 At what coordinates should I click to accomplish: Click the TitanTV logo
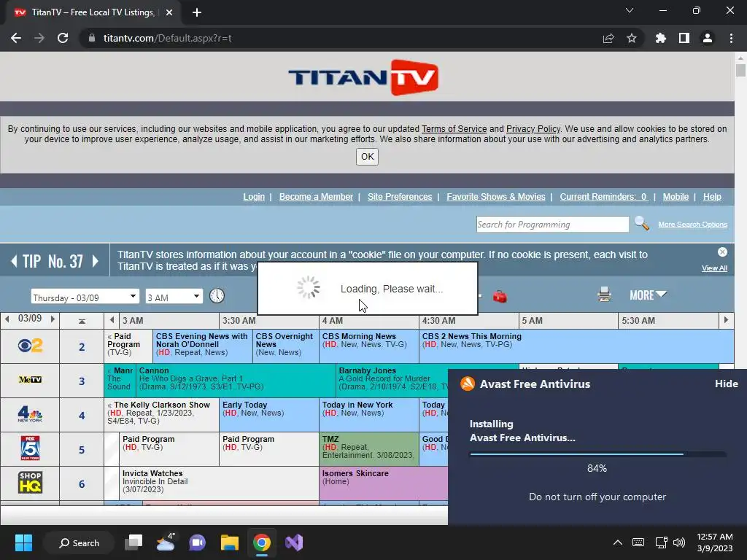click(363, 77)
